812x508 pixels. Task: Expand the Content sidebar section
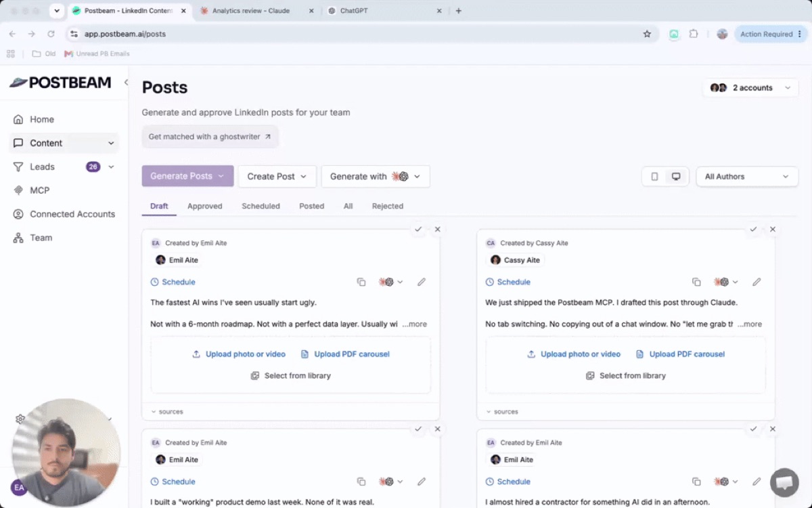coord(111,143)
